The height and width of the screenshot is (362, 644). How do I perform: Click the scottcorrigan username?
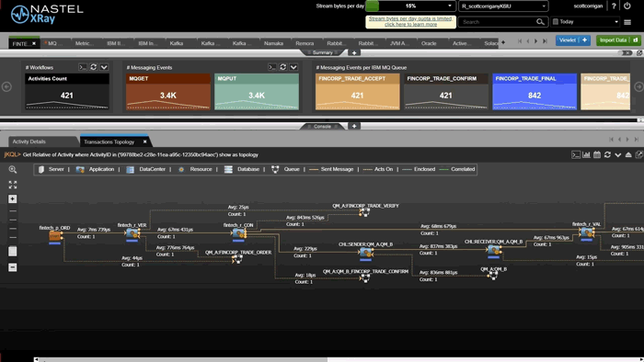pyautogui.click(x=588, y=6)
